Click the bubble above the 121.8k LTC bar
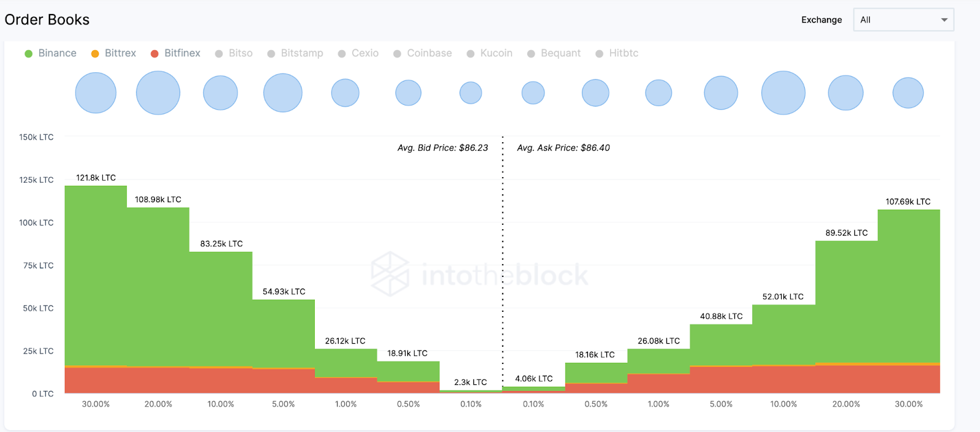 pyautogui.click(x=96, y=93)
